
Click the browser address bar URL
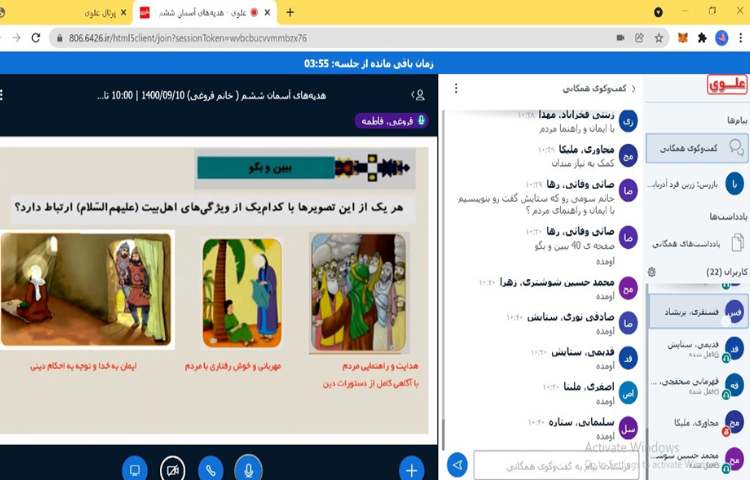[188, 38]
